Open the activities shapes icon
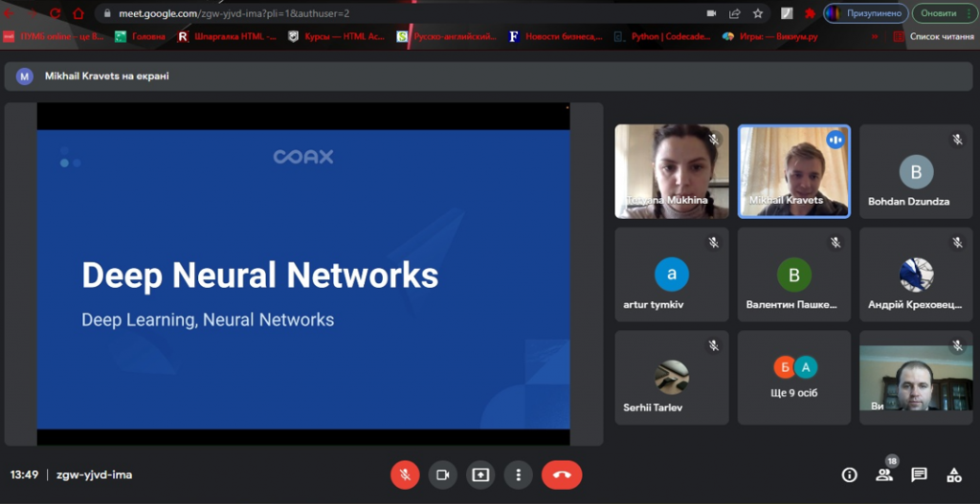Image resolution: width=980 pixels, height=504 pixels. [953, 474]
